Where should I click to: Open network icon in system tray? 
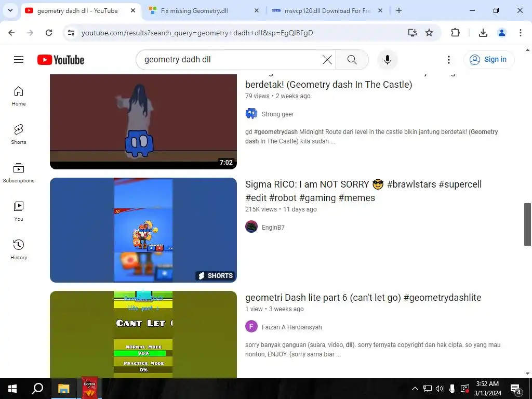click(427, 389)
